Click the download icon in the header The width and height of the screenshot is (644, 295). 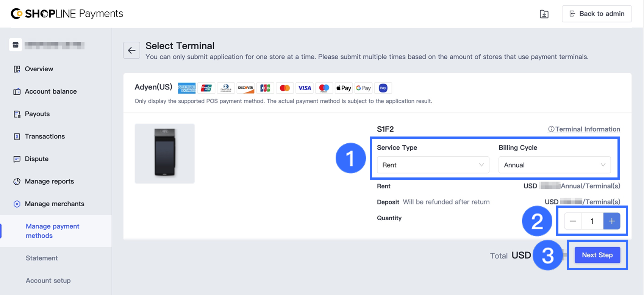(544, 14)
